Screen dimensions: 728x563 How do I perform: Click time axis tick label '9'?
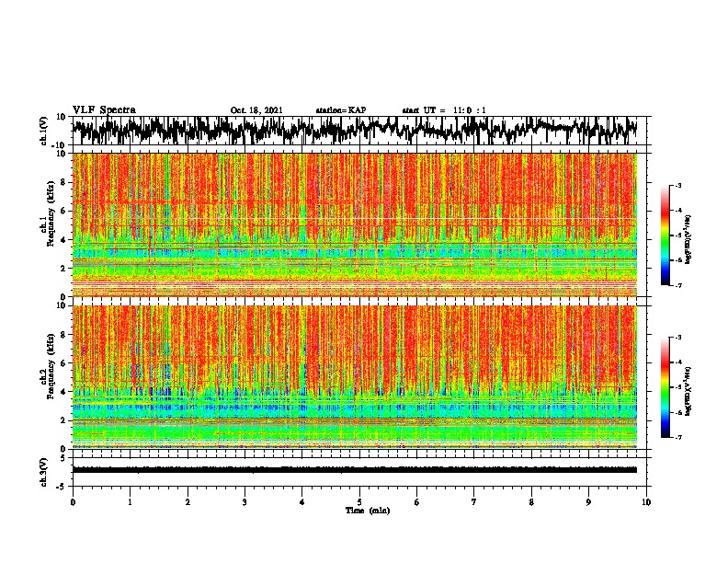click(588, 502)
